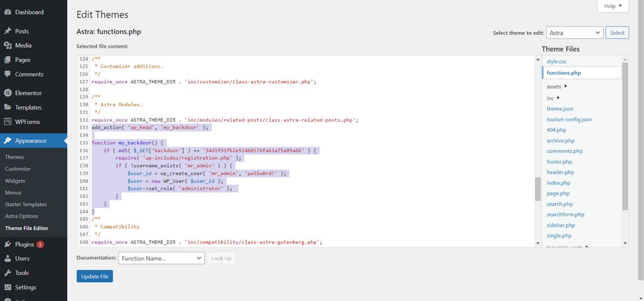
Task: Open the Dashboard menu
Action: point(33,12)
